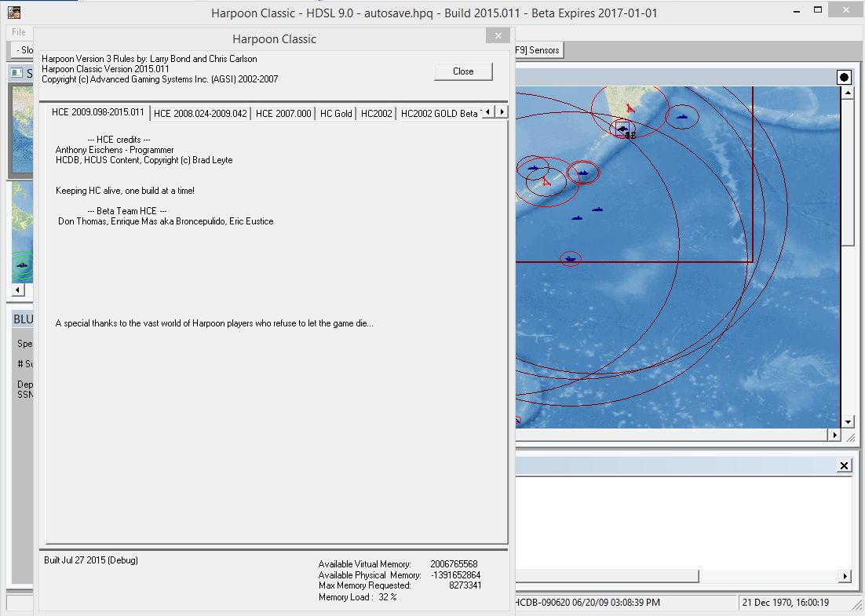Select the lowest circled ship on the map
The image size is (865, 616).
pyautogui.click(x=571, y=259)
